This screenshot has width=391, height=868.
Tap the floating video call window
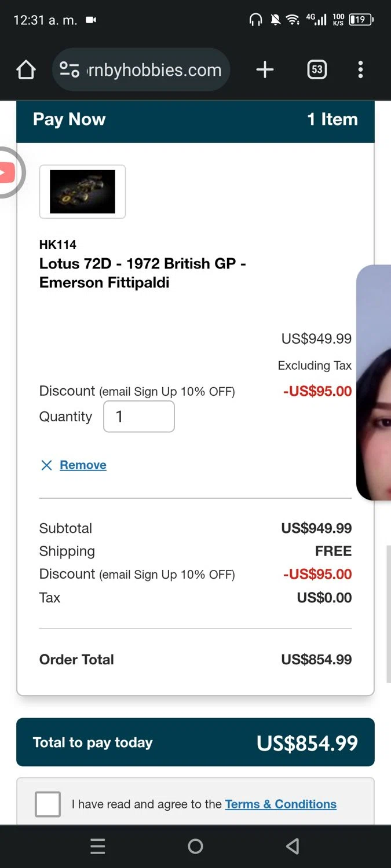374,382
